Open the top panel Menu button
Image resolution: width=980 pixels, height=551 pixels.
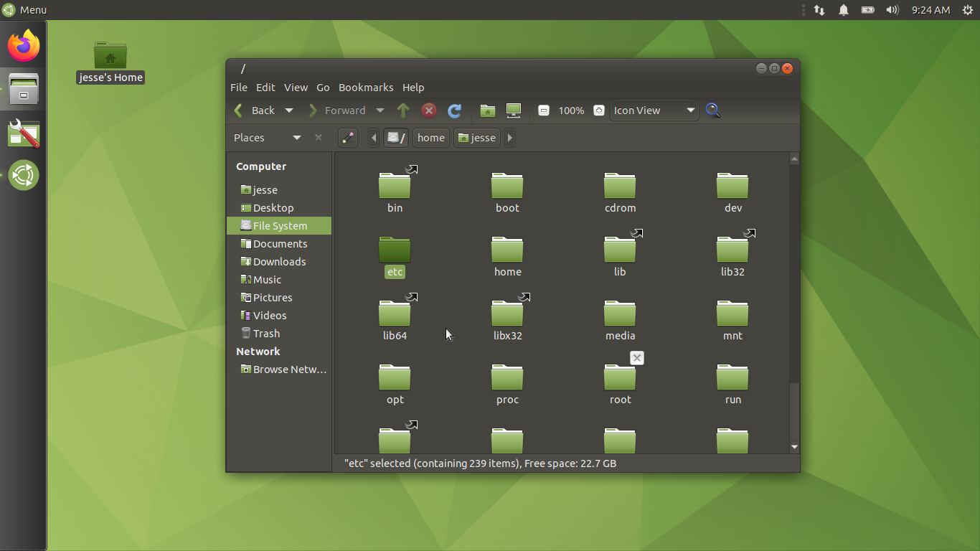(x=24, y=10)
